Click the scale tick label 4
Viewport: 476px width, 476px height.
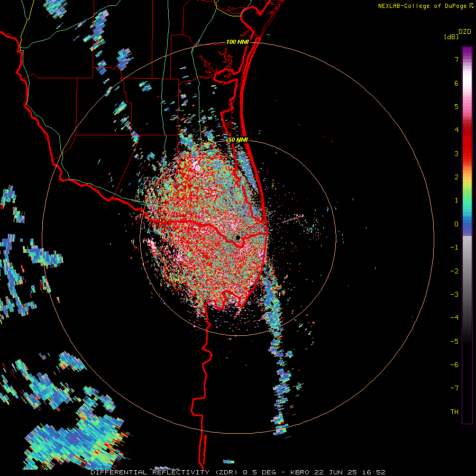pyautogui.click(x=456, y=130)
